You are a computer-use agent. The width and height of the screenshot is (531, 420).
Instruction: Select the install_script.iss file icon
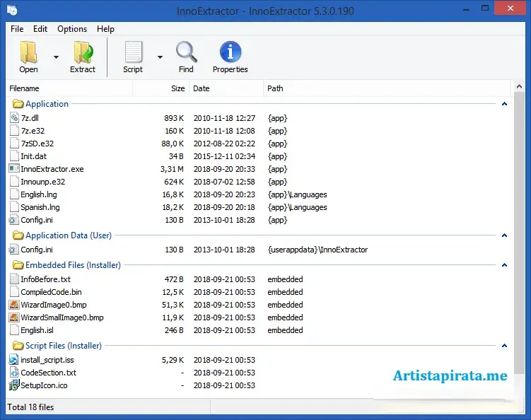tap(14, 360)
